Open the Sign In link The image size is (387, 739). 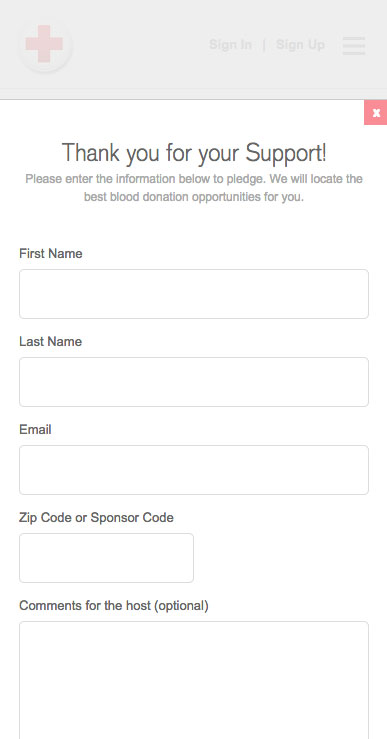(x=231, y=45)
